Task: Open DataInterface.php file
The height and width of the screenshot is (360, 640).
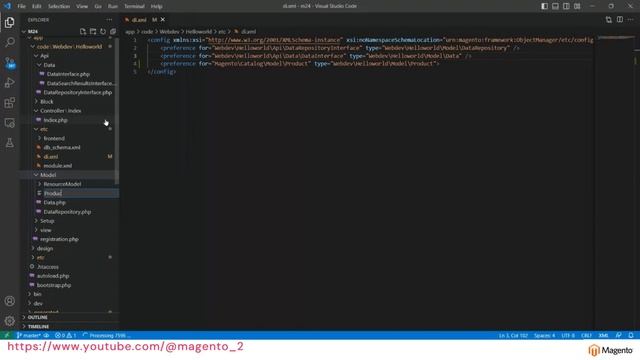Action: tap(68, 74)
